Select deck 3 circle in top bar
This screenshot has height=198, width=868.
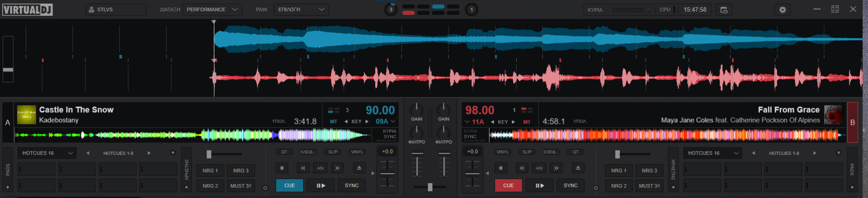391,9
